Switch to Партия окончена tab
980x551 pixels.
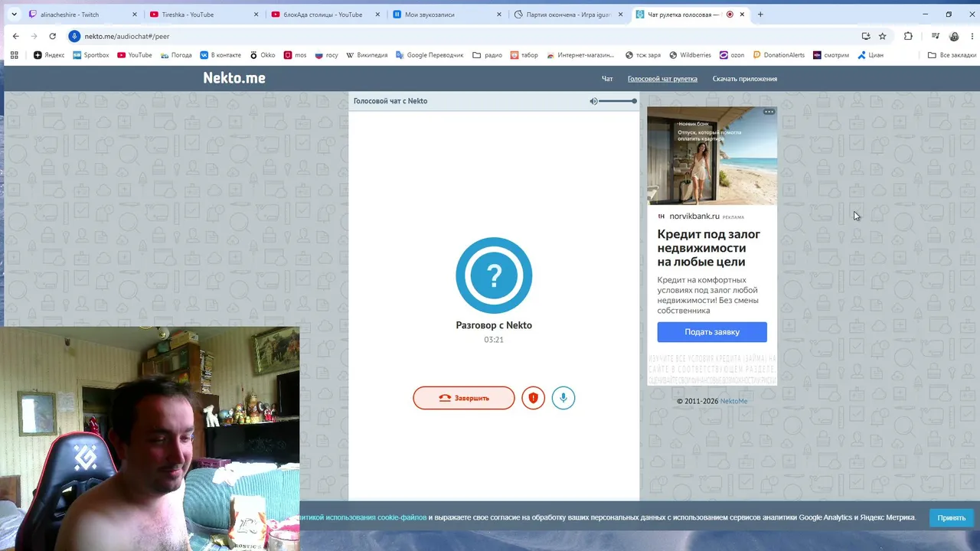point(568,15)
